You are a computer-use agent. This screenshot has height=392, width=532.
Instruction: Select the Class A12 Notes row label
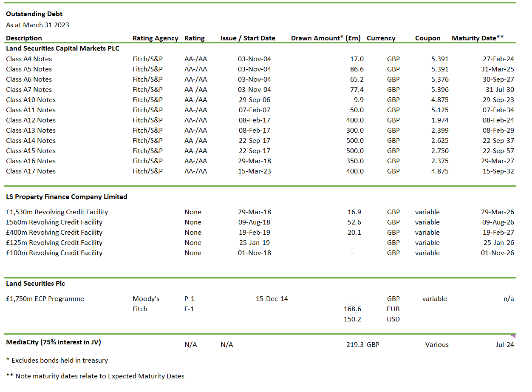31,120
